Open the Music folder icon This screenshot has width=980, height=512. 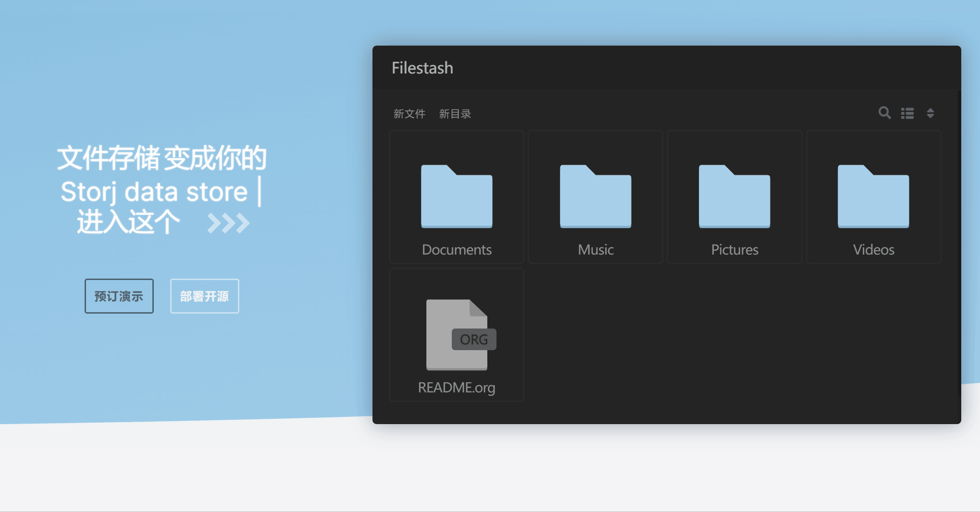click(x=595, y=196)
